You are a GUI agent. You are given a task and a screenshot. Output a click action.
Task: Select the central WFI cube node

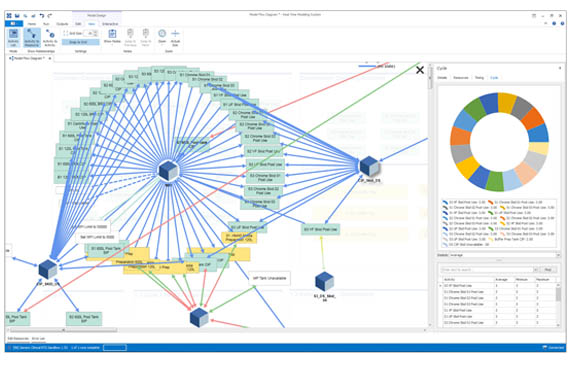tap(168, 170)
